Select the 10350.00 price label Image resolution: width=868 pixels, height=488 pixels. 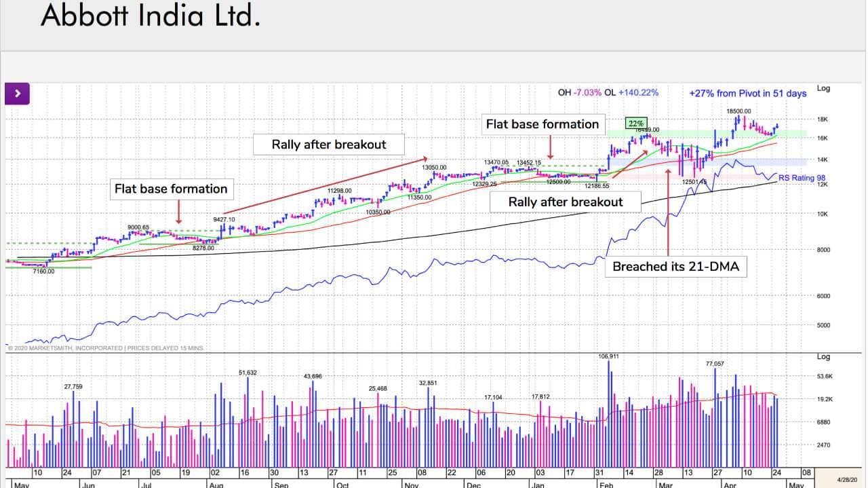tap(378, 212)
